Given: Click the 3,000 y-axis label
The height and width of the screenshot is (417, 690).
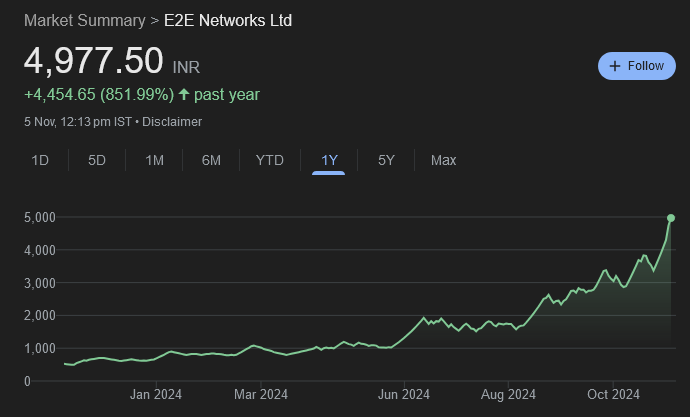Looking at the screenshot, I should [40, 283].
